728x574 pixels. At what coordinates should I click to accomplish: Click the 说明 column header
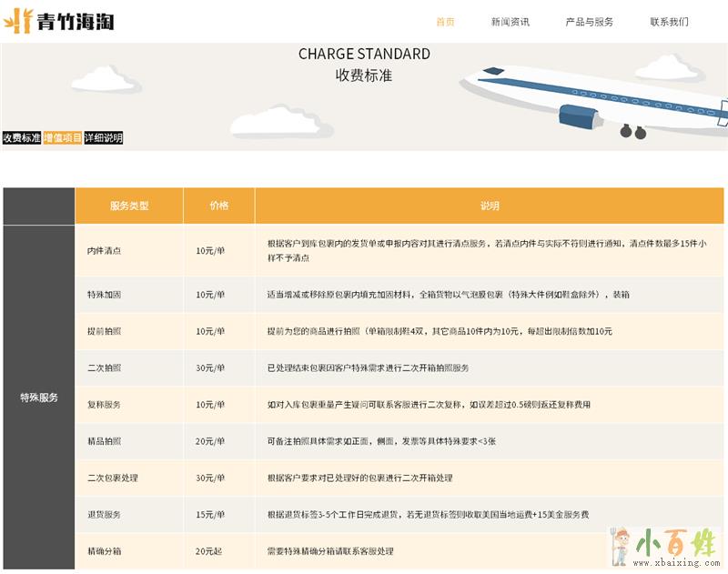click(x=490, y=206)
